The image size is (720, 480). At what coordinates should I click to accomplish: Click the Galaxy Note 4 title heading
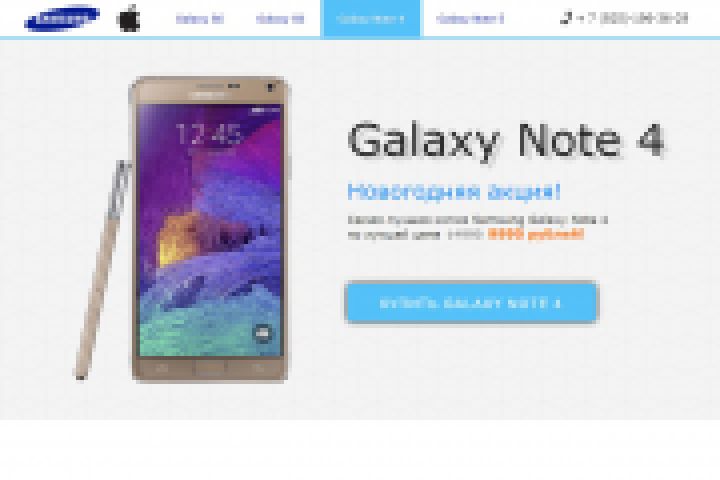(x=506, y=141)
